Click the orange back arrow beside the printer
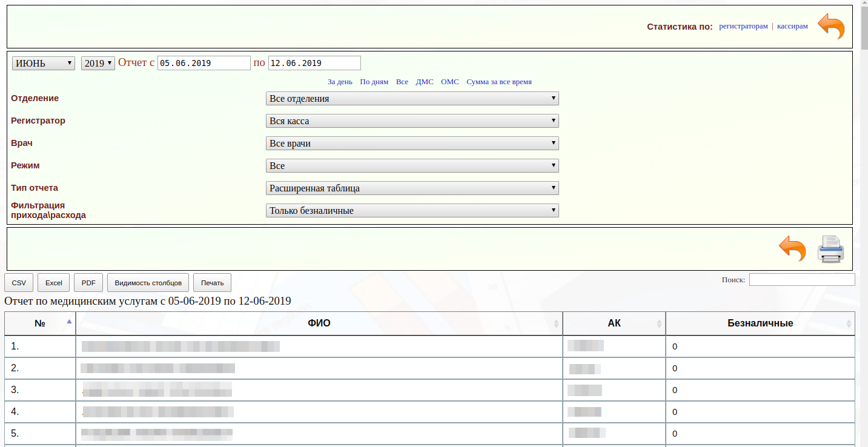This screenshot has height=447, width=868. coord(792,249)
